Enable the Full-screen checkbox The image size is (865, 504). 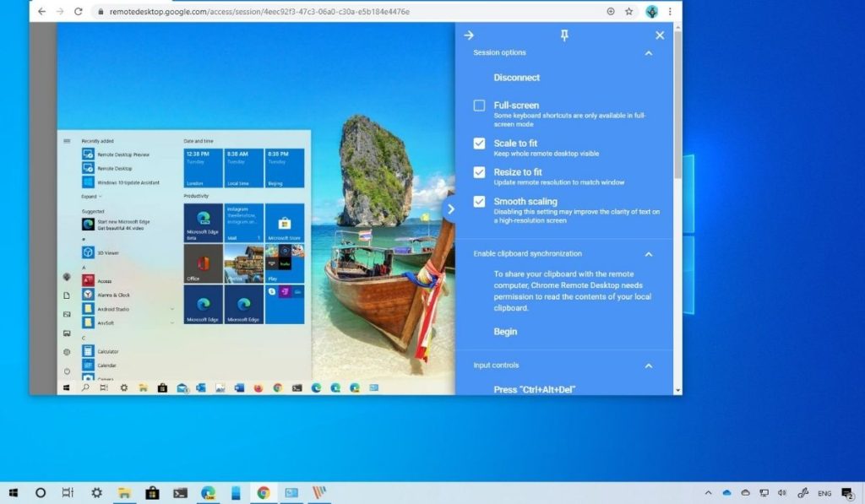coord(480,106)
